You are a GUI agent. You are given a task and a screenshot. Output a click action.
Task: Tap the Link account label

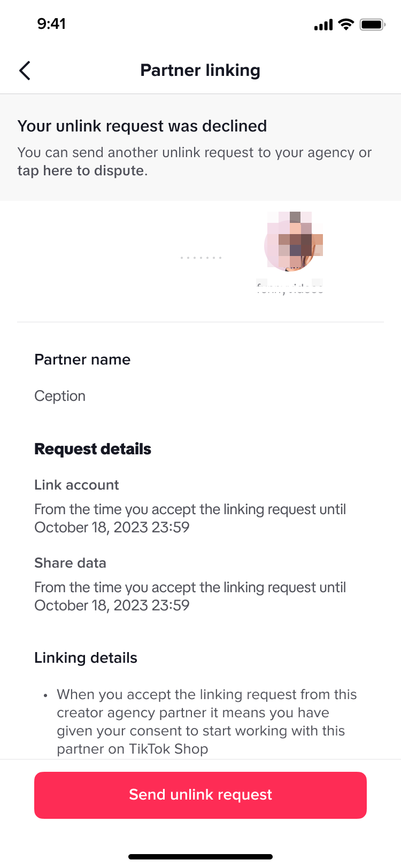[76, 485]
